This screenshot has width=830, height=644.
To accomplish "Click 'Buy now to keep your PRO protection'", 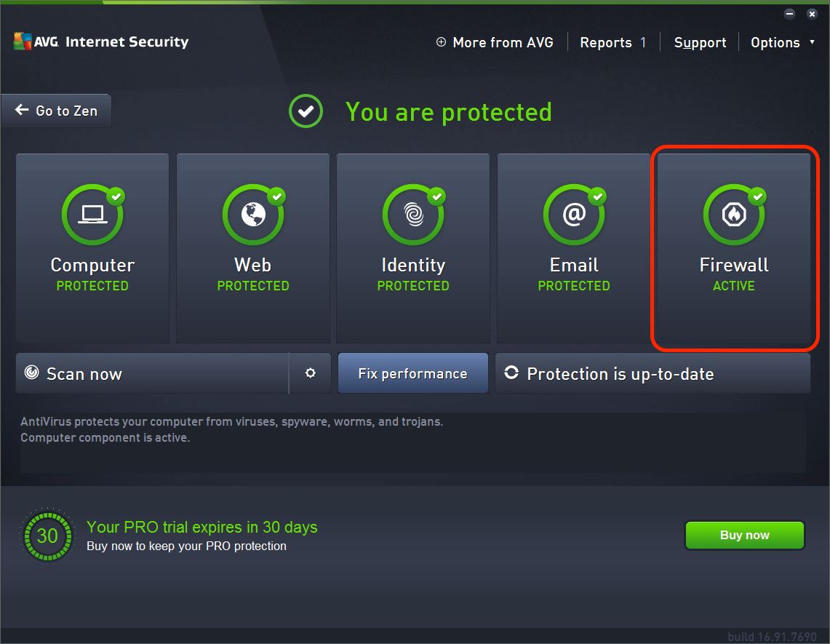I will click(186, 546).
